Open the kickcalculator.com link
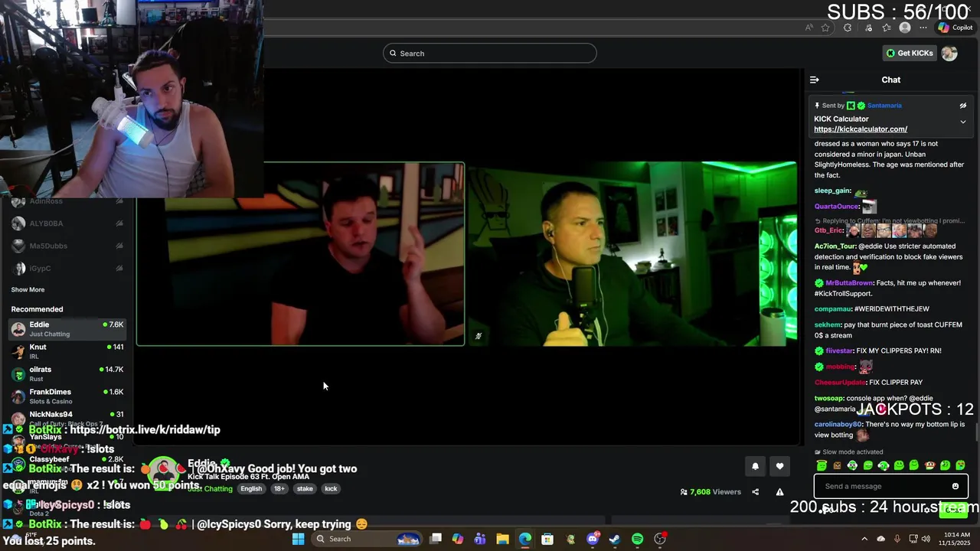Screen dimensions: 980x551 pos(861,129)
